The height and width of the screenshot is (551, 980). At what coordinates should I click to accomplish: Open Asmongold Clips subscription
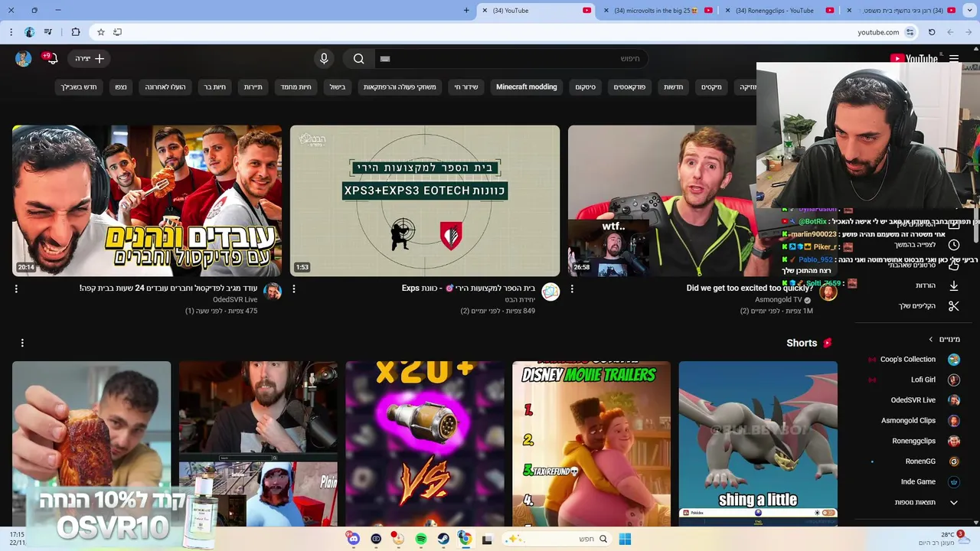pyautogui.click(x=912, y=421)
